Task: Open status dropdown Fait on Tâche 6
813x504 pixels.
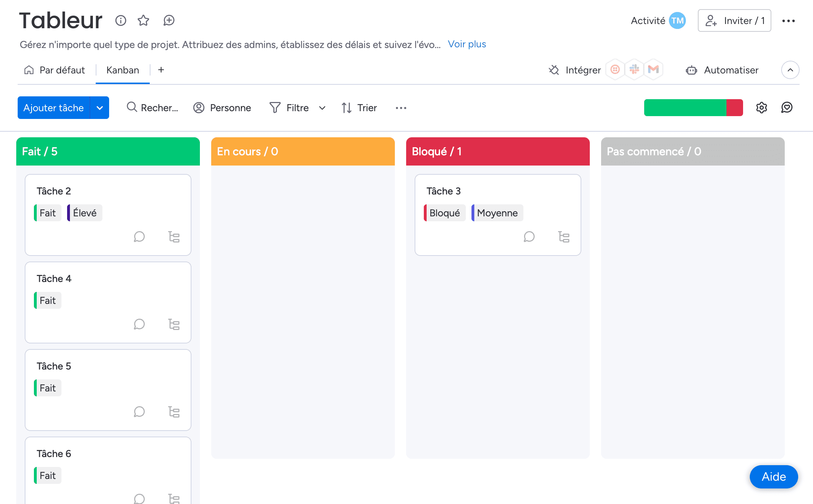Action: (x=48, y=475)
